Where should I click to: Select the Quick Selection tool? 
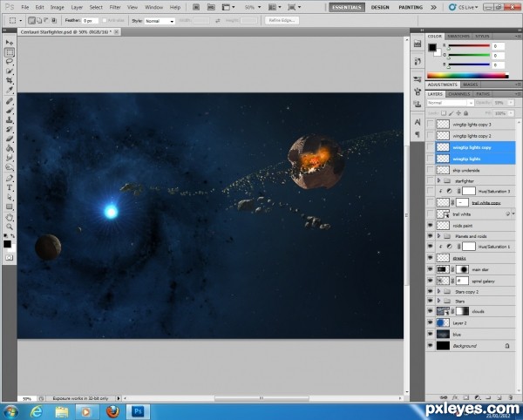(x=10, y=71)
